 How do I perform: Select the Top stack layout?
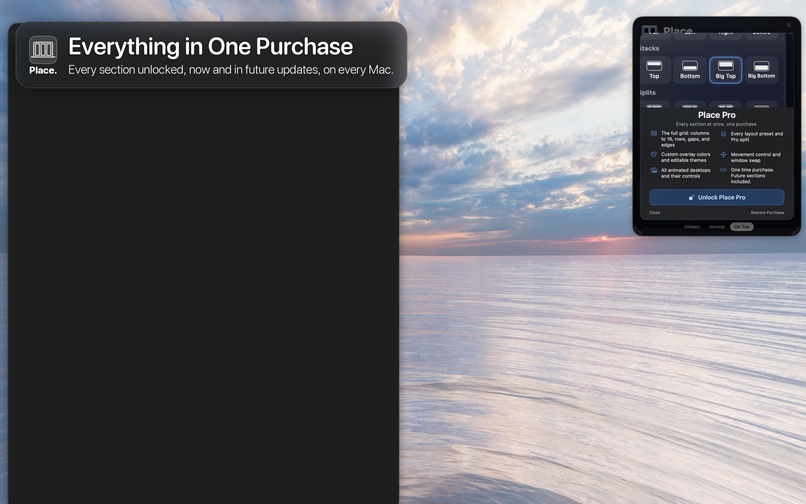[x=654, y=69]
